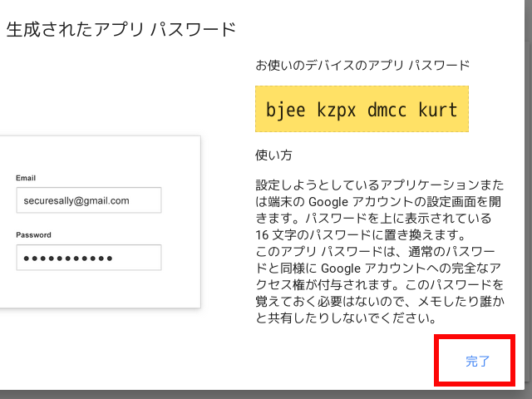Click the masked Password input field
Viewport: 532px width, 399px height.
[88, 258]
